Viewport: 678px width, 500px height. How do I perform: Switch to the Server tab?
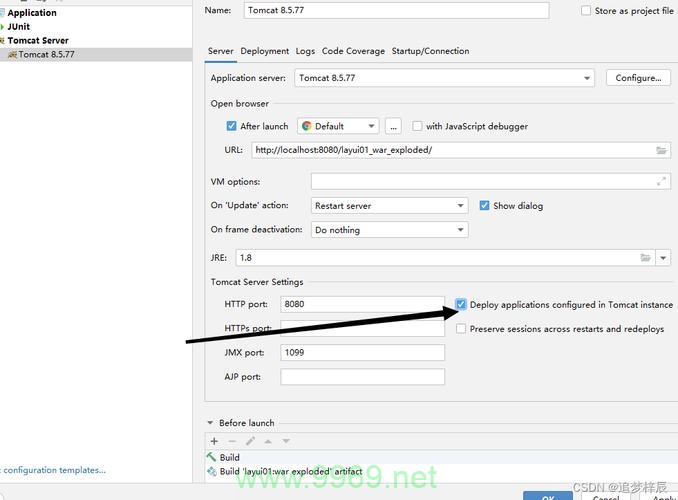click(x=221, y=51)
